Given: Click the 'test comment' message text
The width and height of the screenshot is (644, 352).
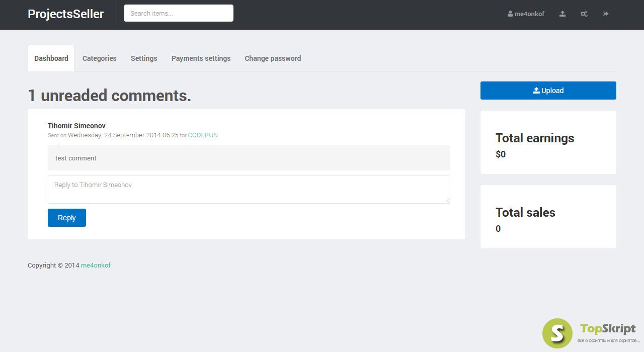Looking at the screenshot, I should 76,158.
